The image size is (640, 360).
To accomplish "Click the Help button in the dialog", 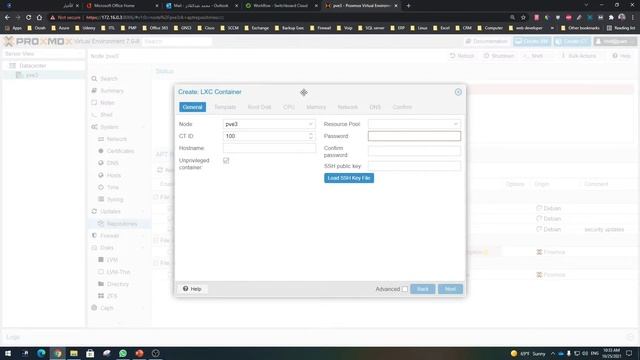I will (x=192, y=289).
